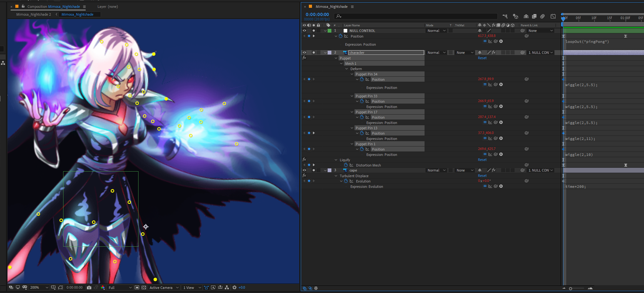Toggle the Frame Blending timeline switch
The height and width of the screenshot is (293, 644).
pyautogui.click(x=534, y=16)
